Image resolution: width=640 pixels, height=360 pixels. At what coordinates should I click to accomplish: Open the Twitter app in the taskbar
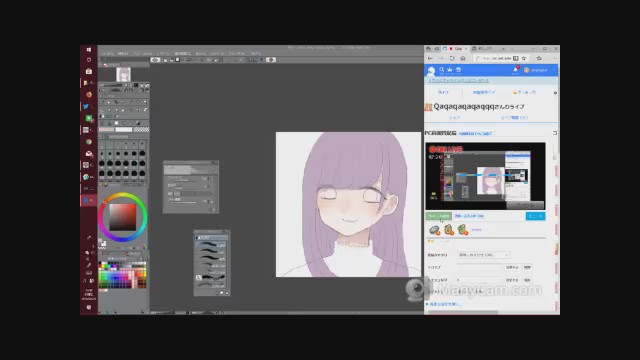(x=86, y=107)
